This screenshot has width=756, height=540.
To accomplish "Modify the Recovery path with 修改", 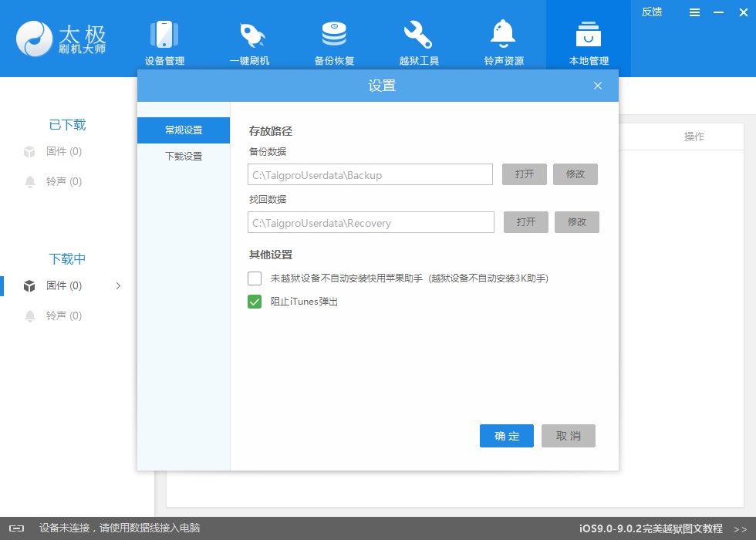I will [x=577, y=222].
